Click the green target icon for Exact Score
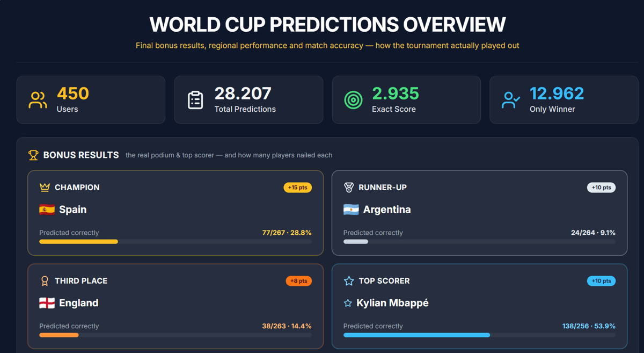This screenshot has width=644, height=353. [353, 100]
